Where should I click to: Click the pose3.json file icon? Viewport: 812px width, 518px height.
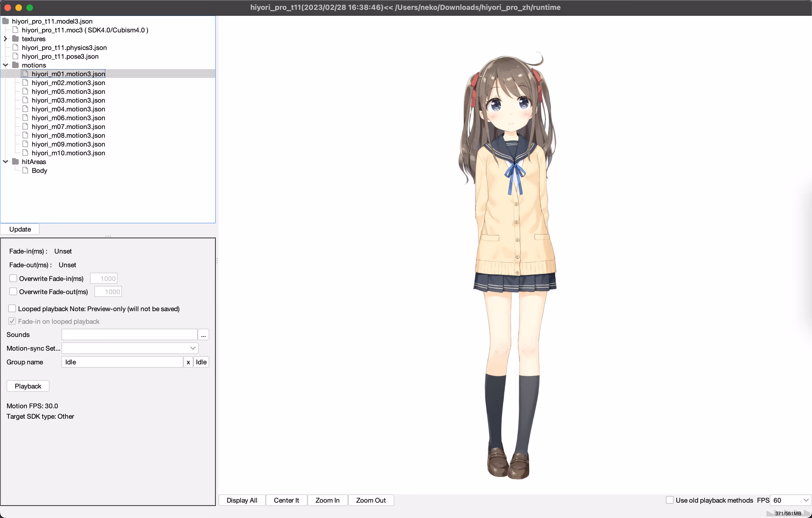[15, 56]
